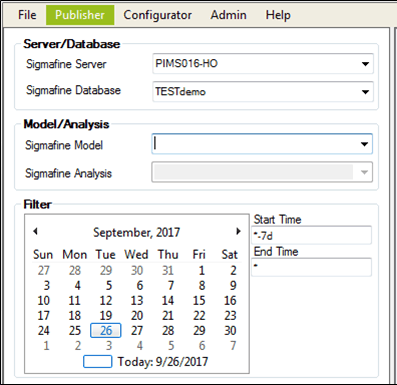Select September 27 in the last full row

coord(137,331)
